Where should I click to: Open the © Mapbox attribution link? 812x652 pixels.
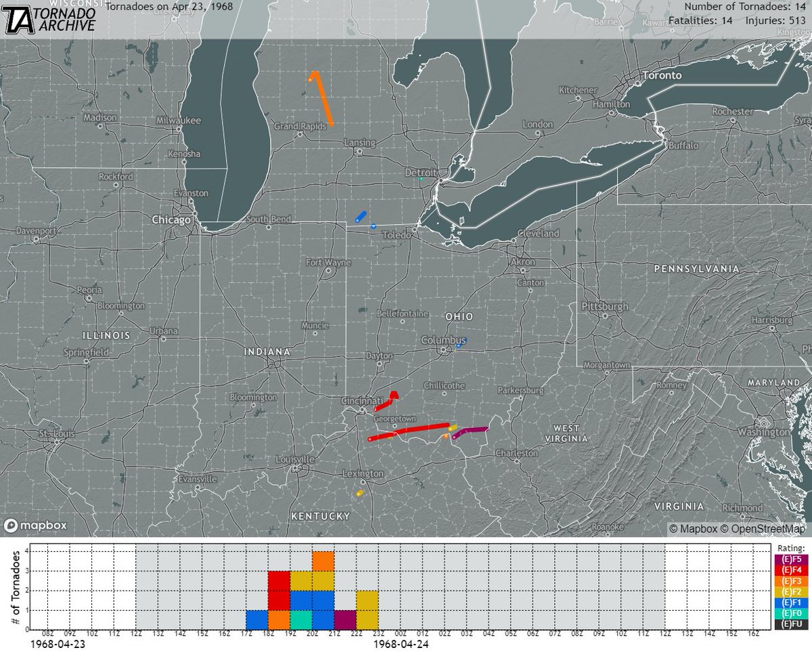(x=693, y=529)
